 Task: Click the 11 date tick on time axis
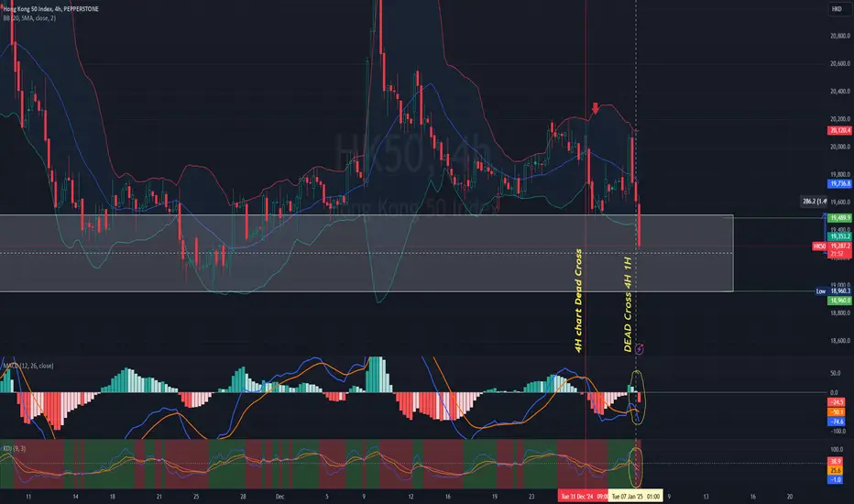tap(28, 497)
